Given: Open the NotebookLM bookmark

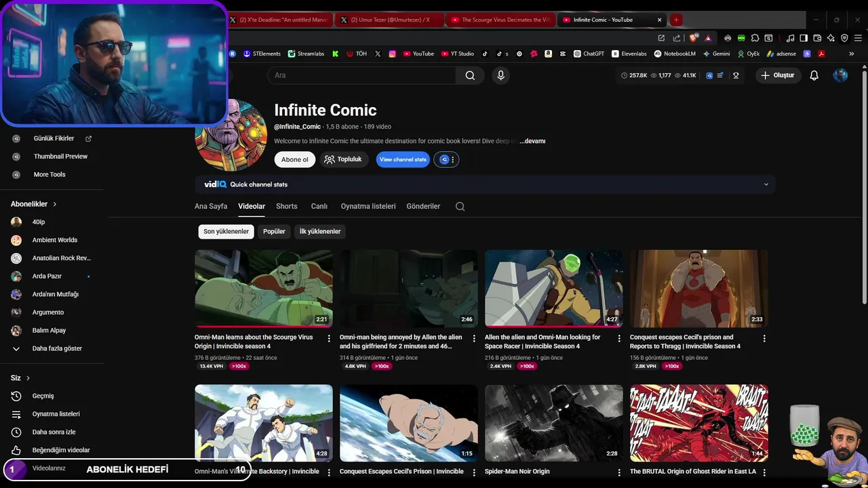Looking at the screenshot, I should pyautogui.click(x=675, y=54).
